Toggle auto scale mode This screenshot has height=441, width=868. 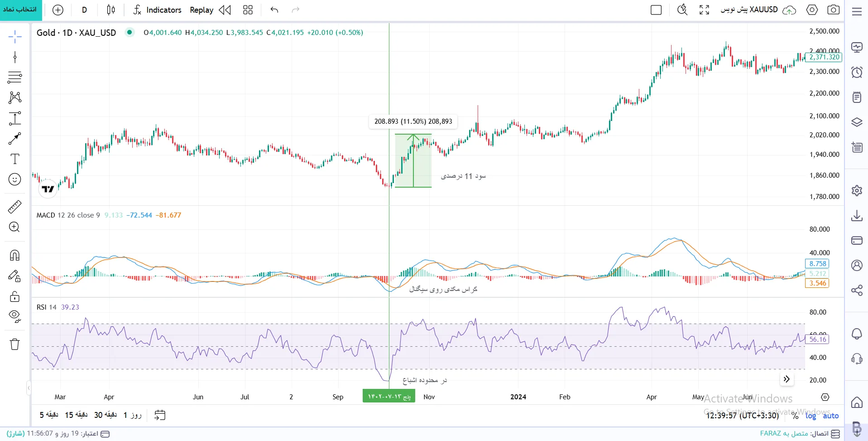[x=831, y=416]
